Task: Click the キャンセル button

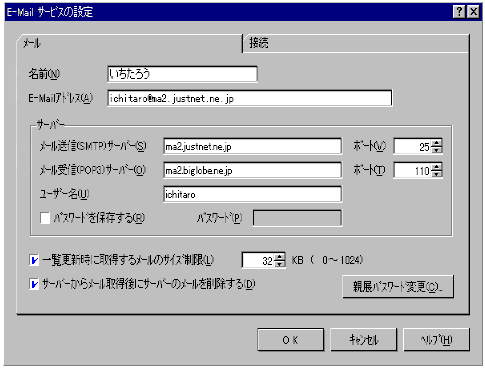Action: pyautogui.click(x=363, y=340)
